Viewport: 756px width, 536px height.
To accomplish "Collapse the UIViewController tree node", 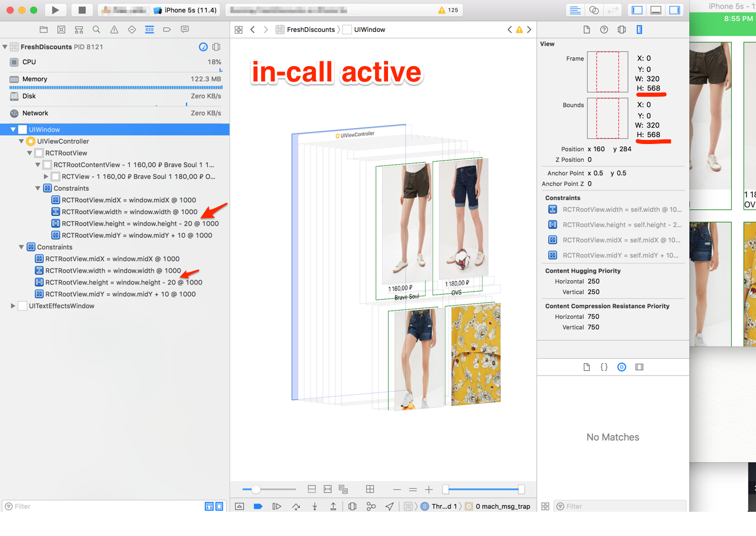I will click(21, 141).
